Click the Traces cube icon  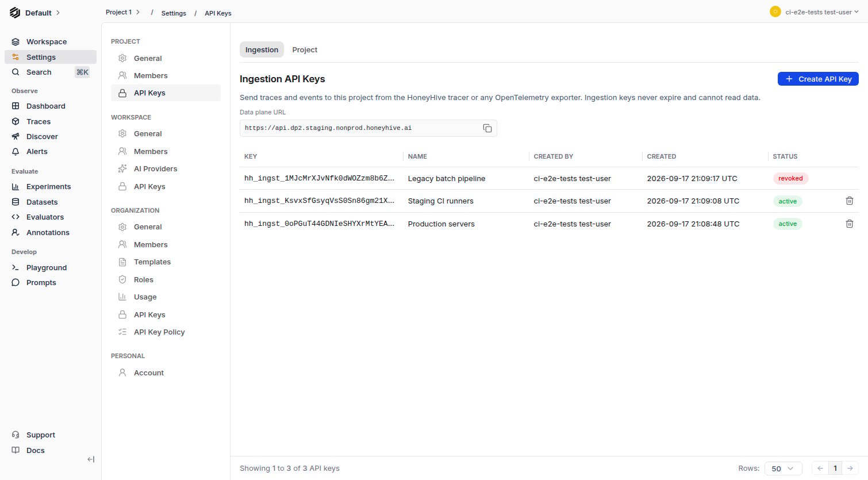(16, 121)
